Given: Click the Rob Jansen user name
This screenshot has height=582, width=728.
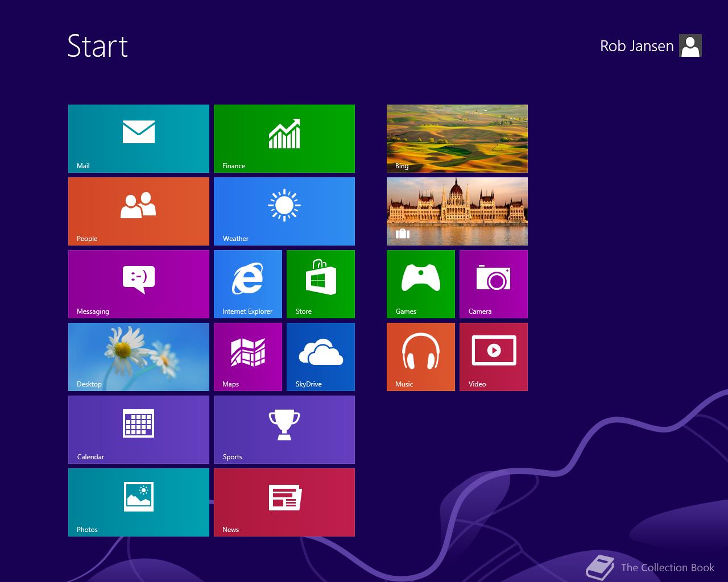Looking at the screenshot, I should [x=637, y=46].
